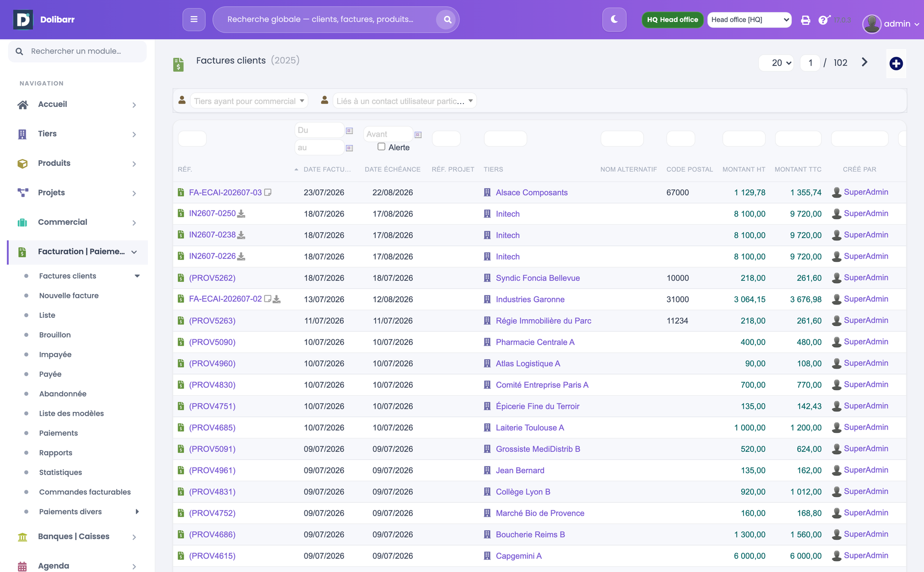The height and width of the screenshot is (572, 924).
Task: Download PDF for invoice IN2607-0226
Action: (x=241, y=257)
